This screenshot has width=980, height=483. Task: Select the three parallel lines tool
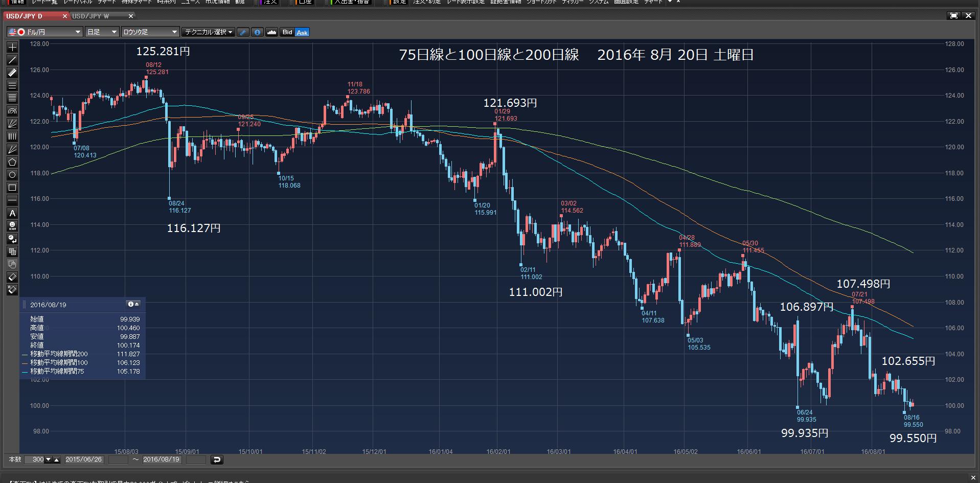click(x=12, y=85)
